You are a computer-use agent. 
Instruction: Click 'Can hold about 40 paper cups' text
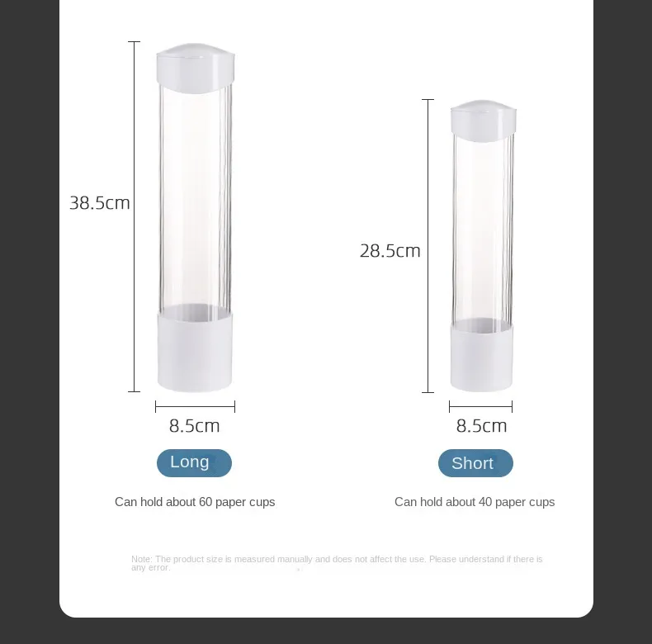475,502
